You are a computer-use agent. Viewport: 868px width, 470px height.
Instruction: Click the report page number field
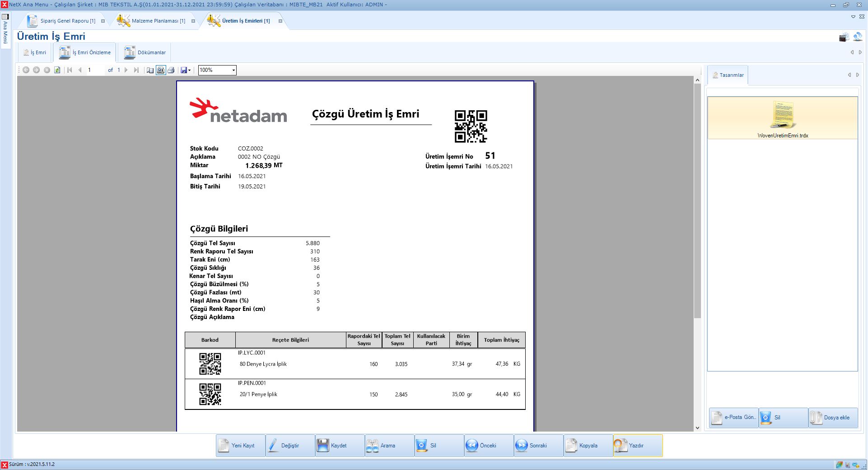point(95,70)
